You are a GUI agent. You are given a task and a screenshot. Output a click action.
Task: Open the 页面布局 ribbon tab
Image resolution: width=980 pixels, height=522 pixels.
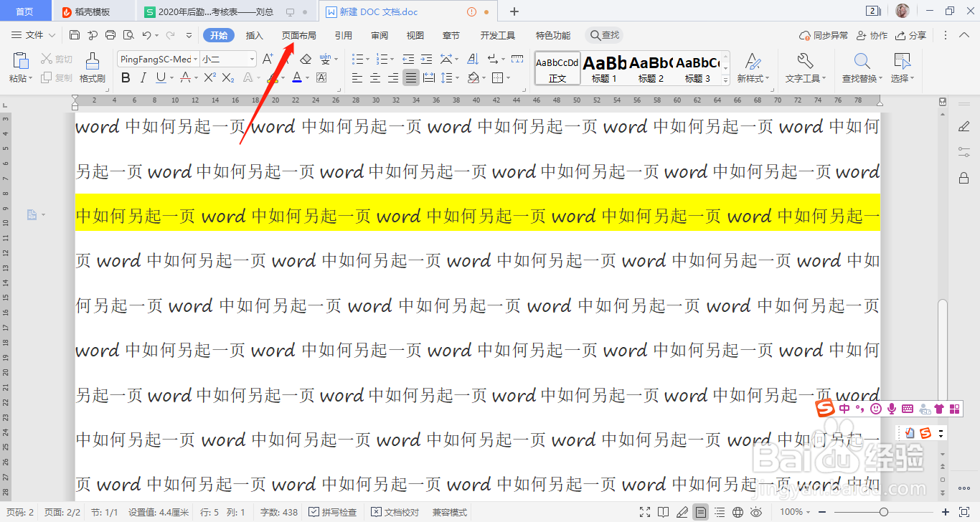coord(300,34)
